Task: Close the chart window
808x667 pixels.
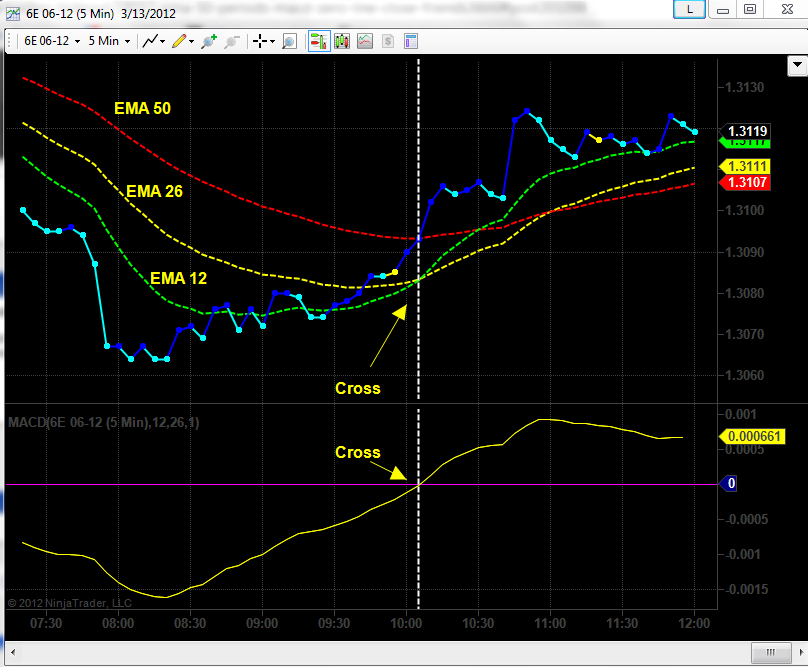Action: [x=787, y=9]
